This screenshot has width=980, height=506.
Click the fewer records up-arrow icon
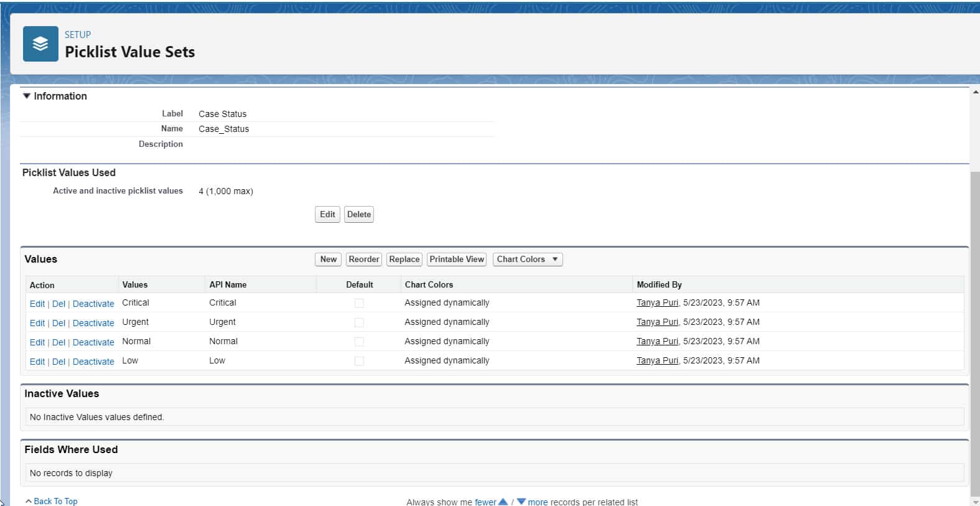[x=503, y=502]
